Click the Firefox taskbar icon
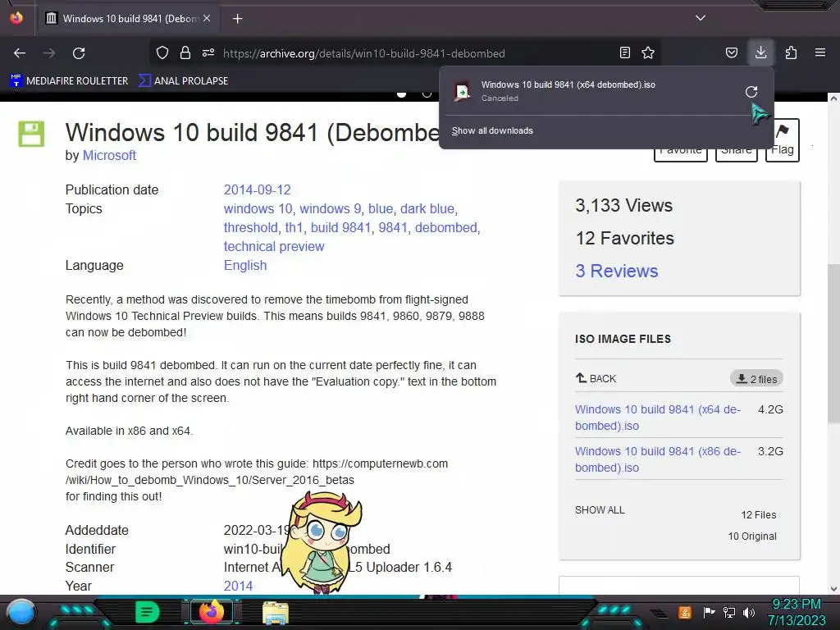 (x=212, y=612)
